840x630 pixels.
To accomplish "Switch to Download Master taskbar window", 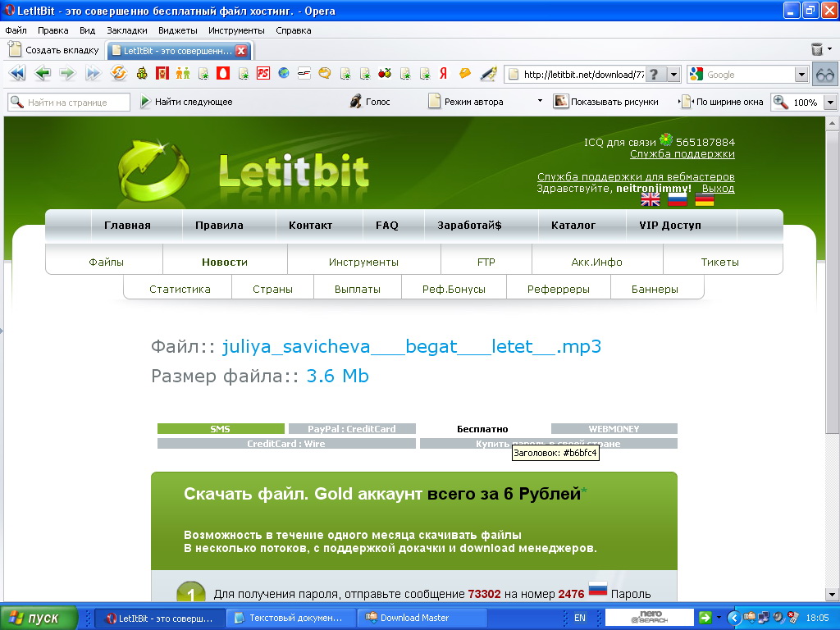I will [421, 618].
